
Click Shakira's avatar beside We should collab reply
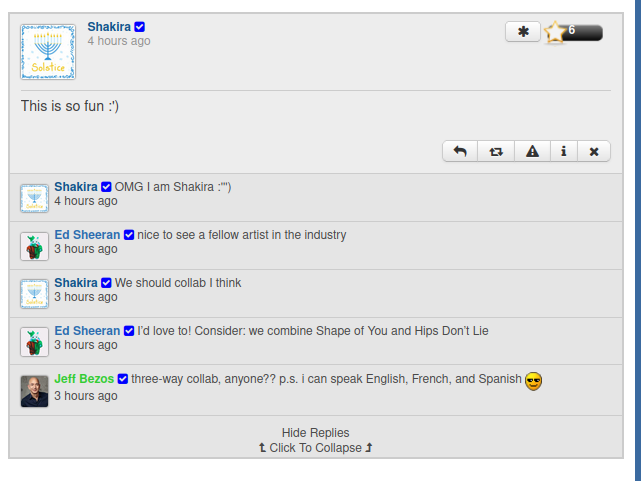[x=34, y=294]
